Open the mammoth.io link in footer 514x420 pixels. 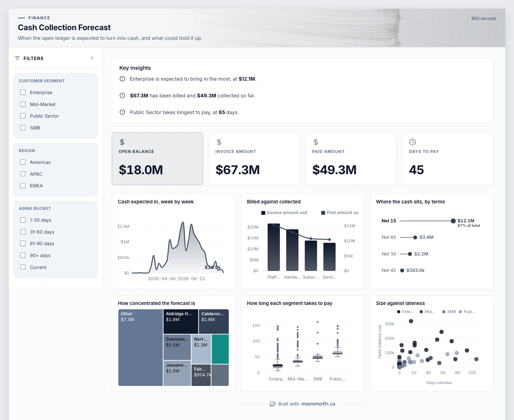coord(318,404)
